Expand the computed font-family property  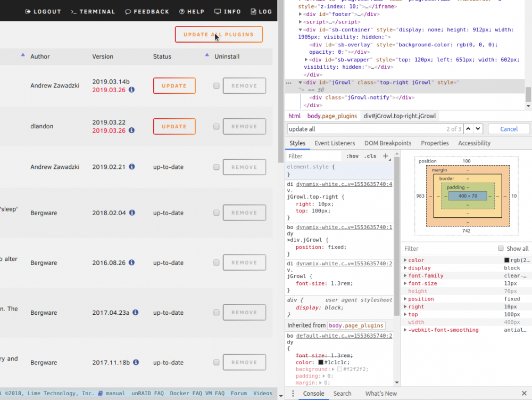[x=405, y=276]
